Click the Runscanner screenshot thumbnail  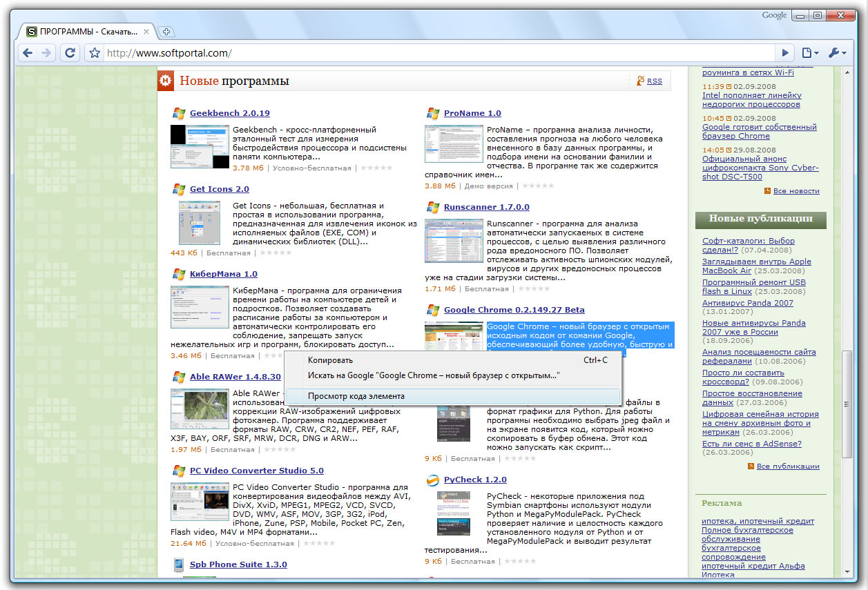(454, 239)
